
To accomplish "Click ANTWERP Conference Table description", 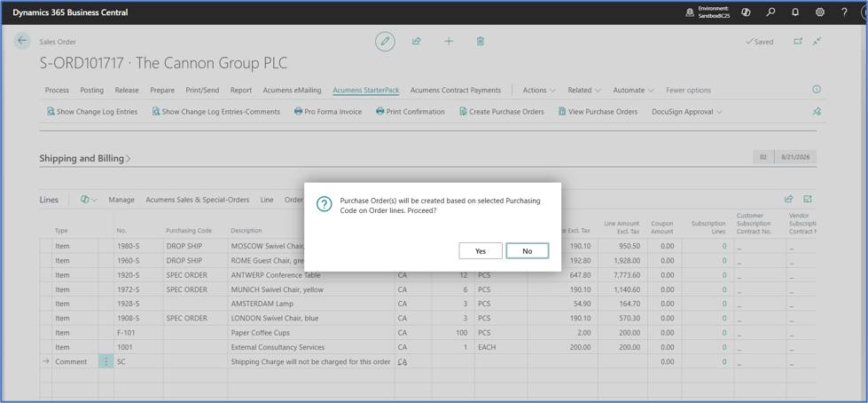I will 276,275.
